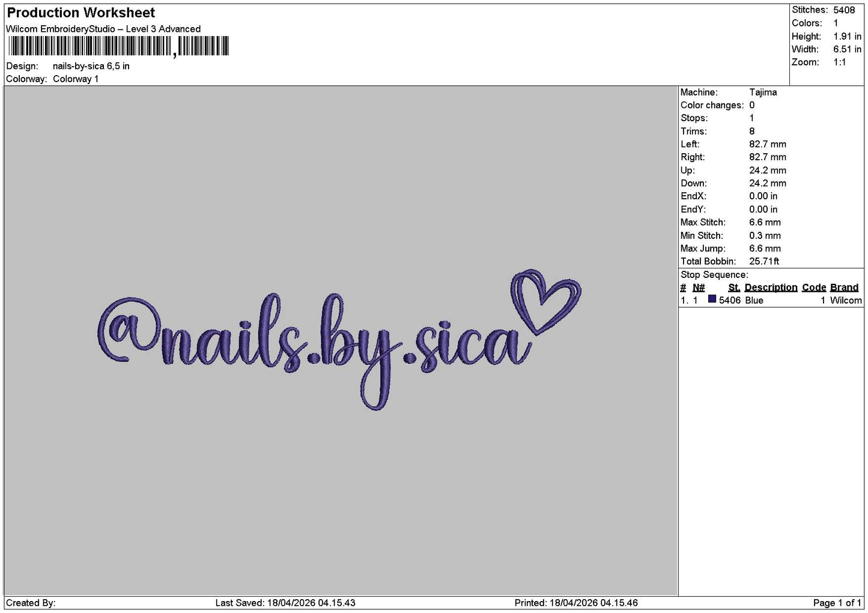The width and height of the screenshot is (868, 613).
Task: Click the 'Blue' description in stop sequence
Action: point(754,300)
